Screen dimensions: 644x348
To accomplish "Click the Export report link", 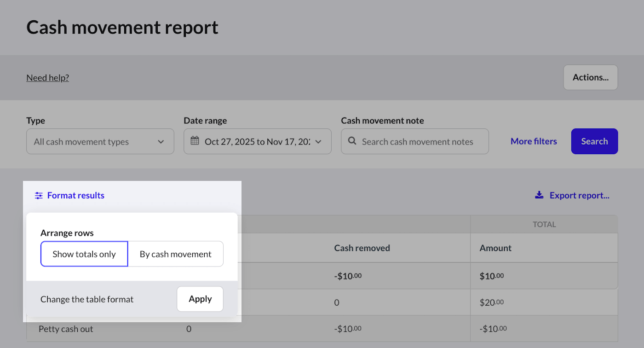I will (579, 195).
